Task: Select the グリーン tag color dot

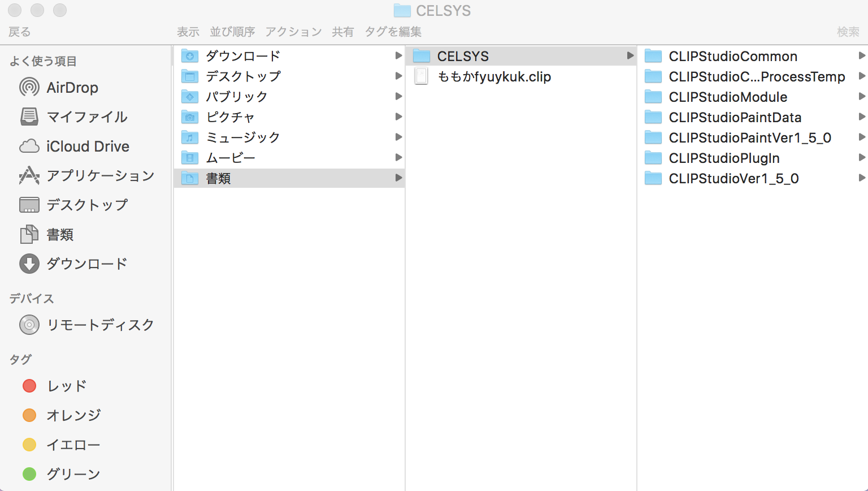Action: 29,474
